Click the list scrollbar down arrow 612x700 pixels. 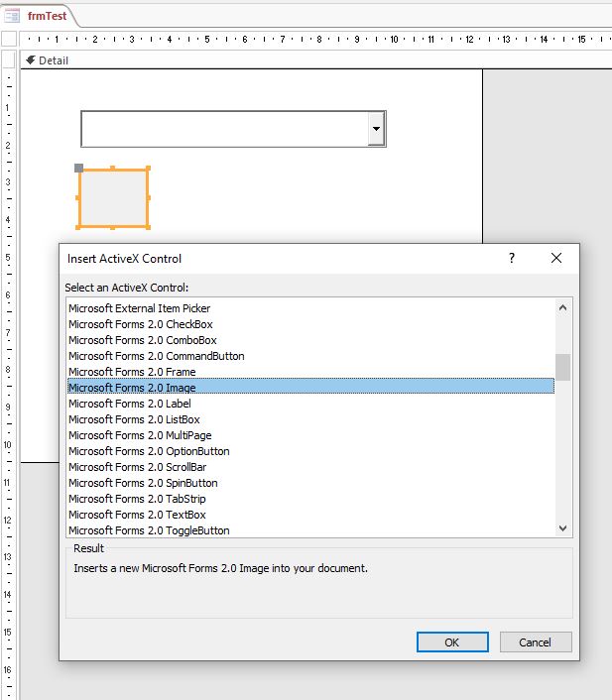pos(562,528)
